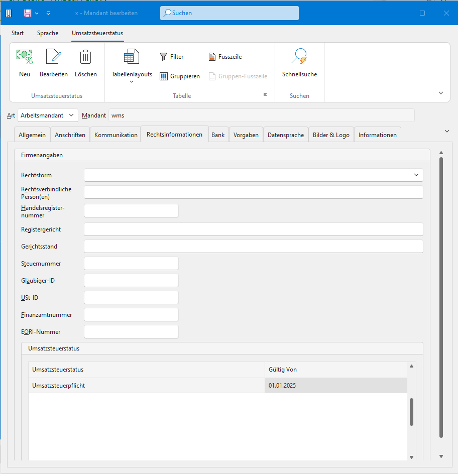Viewport: 458px width, 476px height.
Task: Collapse the ribbon with the chevron
Action: [x=441, y=93]
